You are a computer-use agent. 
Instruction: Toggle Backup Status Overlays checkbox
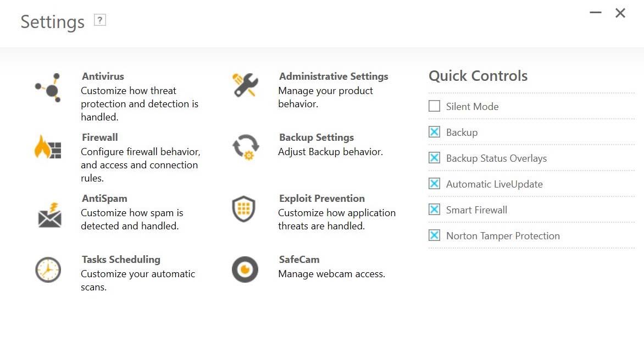(x=434, y=158)
